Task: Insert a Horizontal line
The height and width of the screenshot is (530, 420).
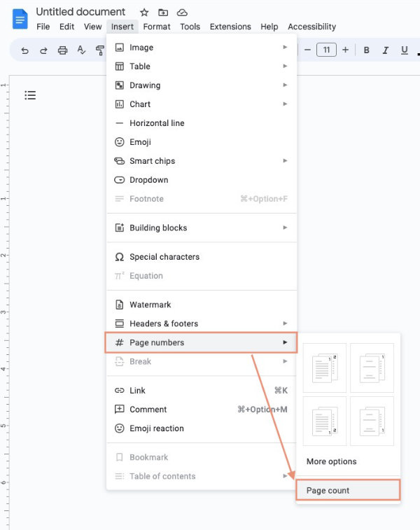Action: [x=202, y=123]
